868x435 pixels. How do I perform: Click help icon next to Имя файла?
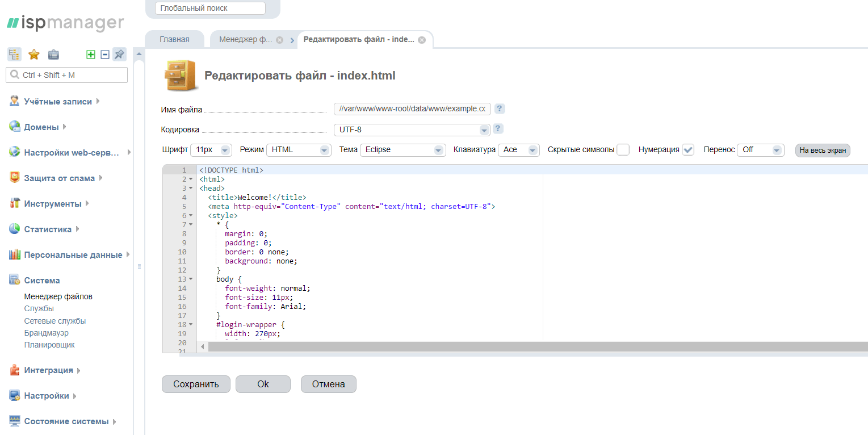tap(500, 109)
